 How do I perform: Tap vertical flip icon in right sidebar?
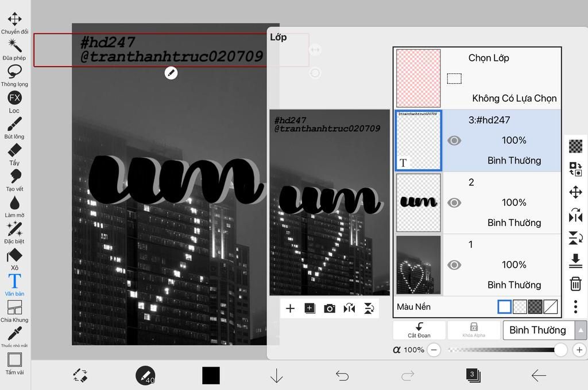575,238
